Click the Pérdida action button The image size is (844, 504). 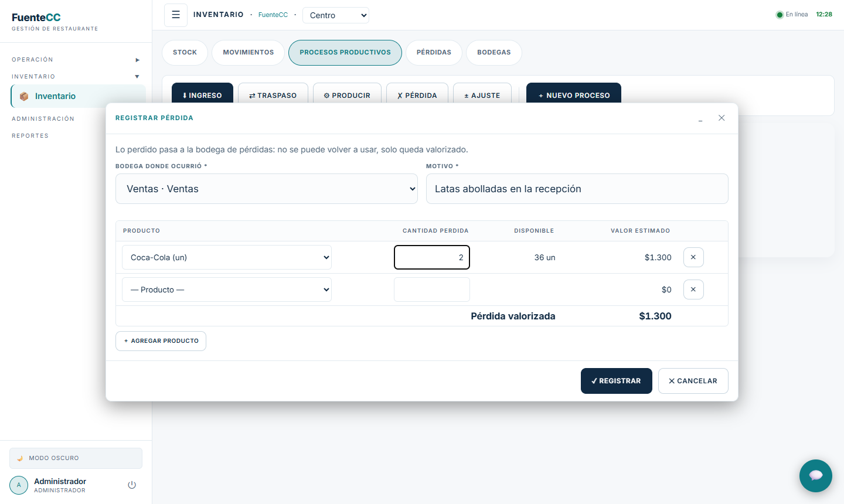click(x=417, y=94)
